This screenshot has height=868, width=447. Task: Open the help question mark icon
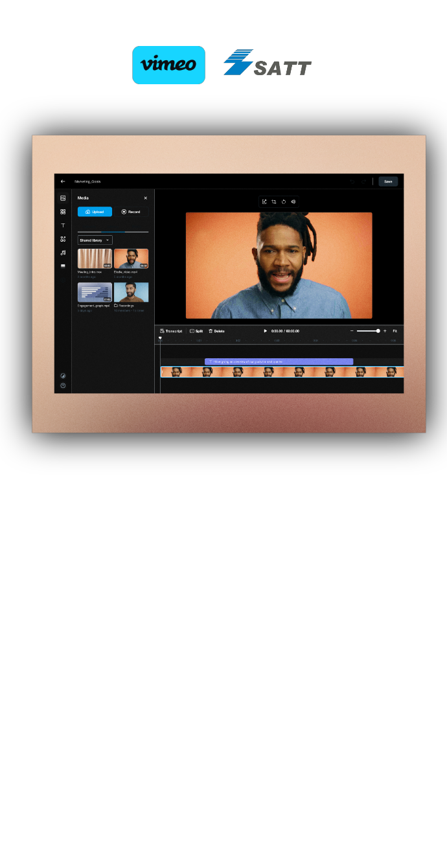pyautogui.click(x=63, y=385)
